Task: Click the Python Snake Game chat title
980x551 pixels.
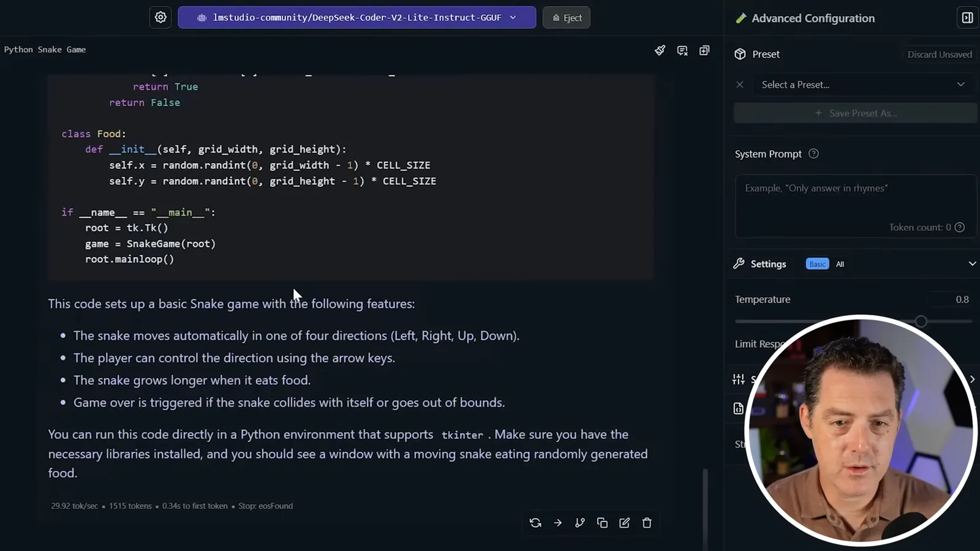Action: pos(45,50)
